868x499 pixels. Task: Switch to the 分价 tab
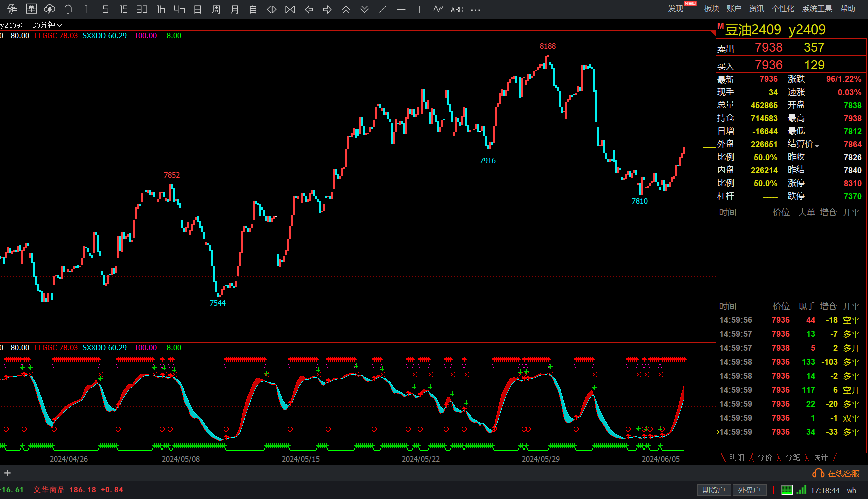coord(765,457)
